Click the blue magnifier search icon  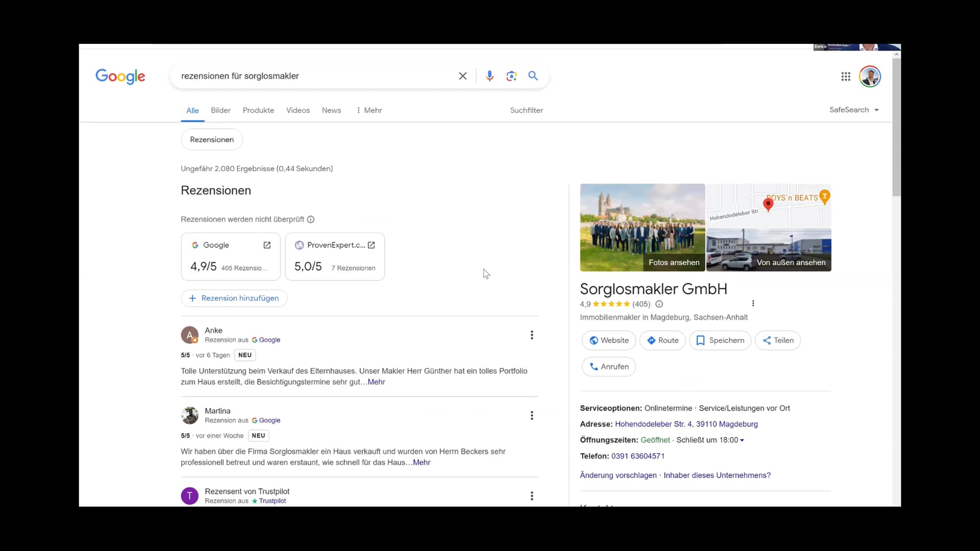[x=533, y=76]
